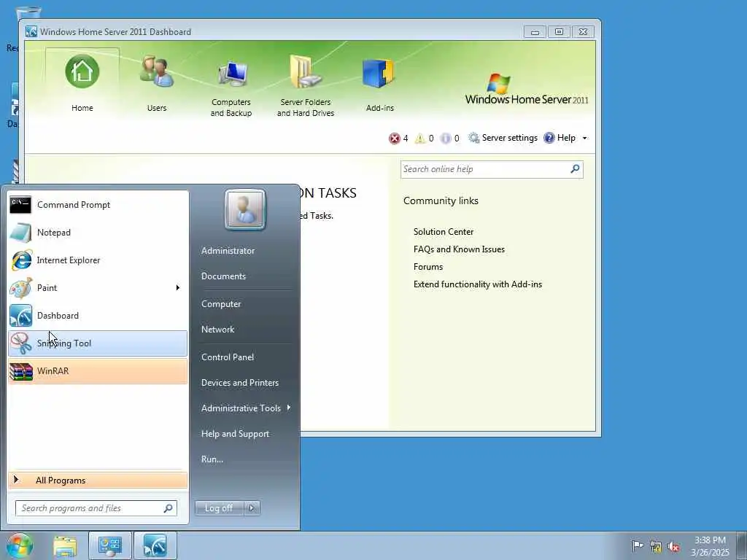Viewport: 747px width, 560px height.
Task: Open the clock showing 3:38 PM
Action: coord(710,546)
